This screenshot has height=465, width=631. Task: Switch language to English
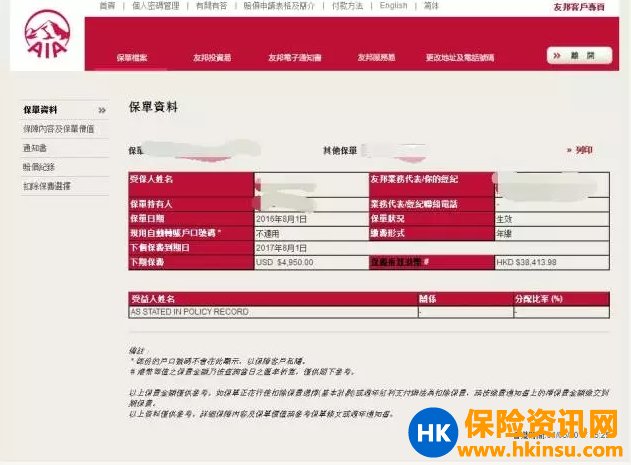(x=393, y=6)
